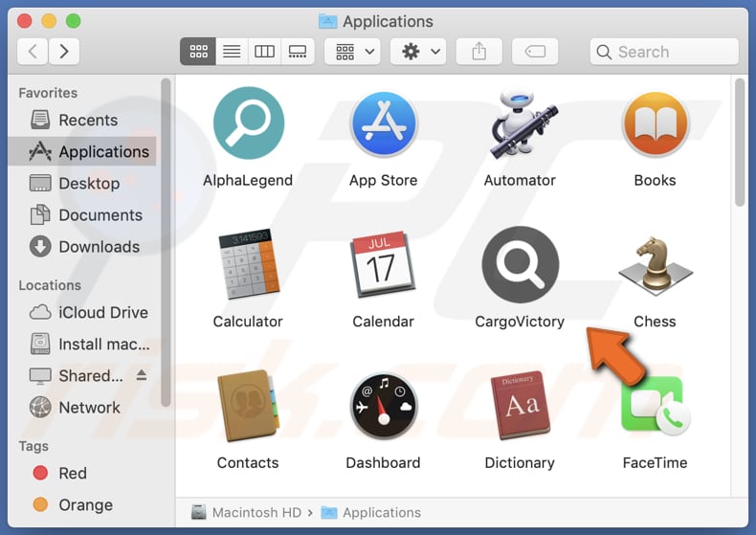Switch to icon view
Viewport: 756px width, 535px height.
coord(198,51)
